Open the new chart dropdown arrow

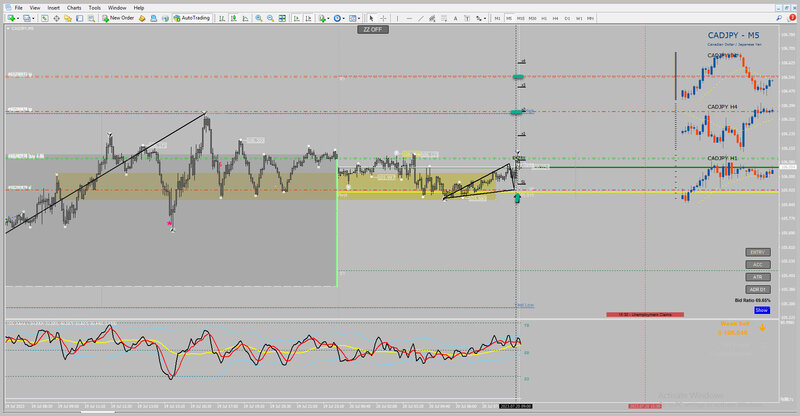(16, 18)
